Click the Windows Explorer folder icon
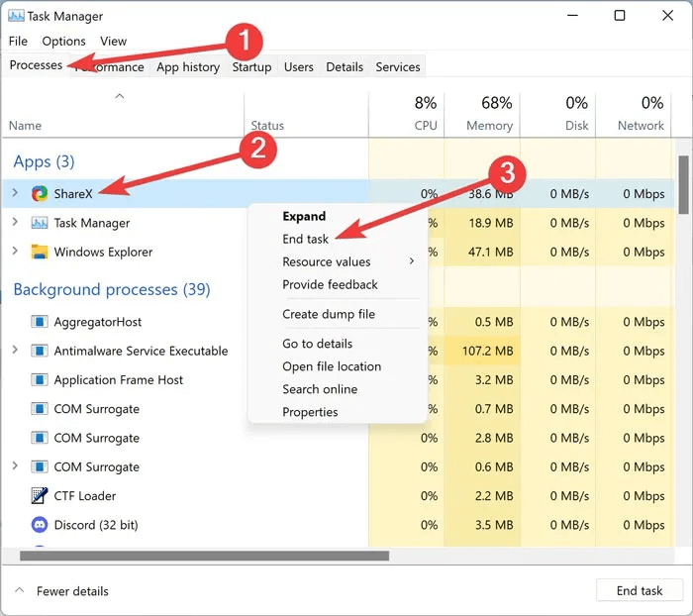This screenshot has height=616, width=693. (40, 252)
